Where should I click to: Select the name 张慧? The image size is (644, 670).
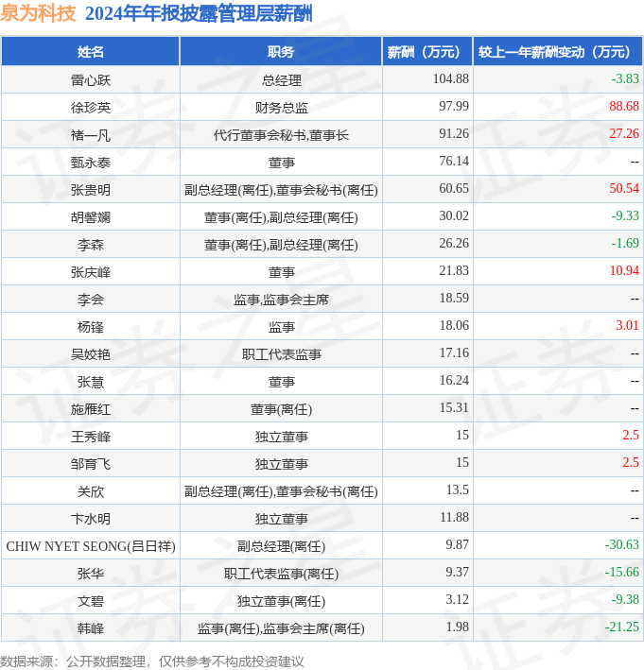(90, 382)
